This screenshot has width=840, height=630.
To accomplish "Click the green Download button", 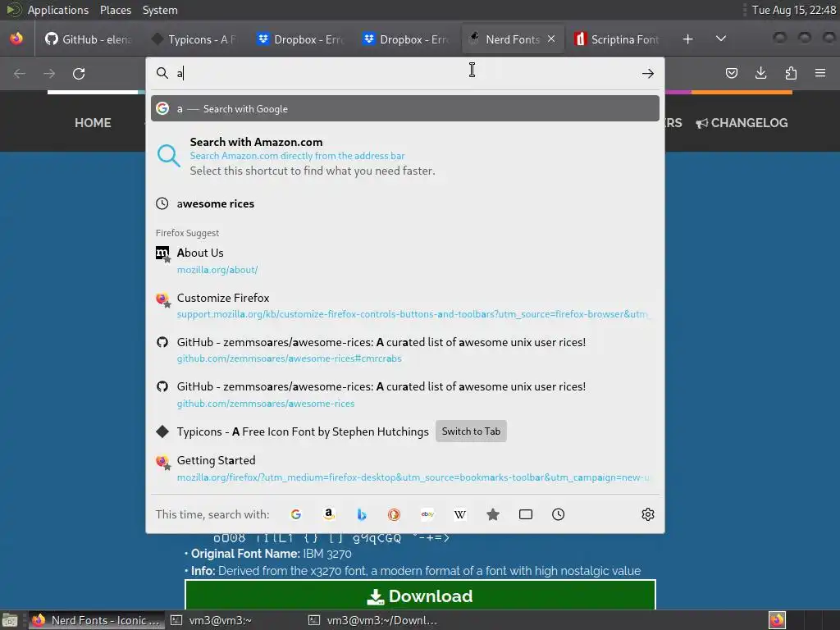I will point(420,596).
